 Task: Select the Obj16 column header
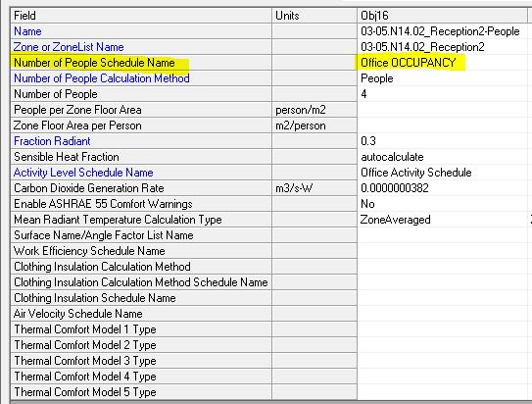(x=443, y=16)
